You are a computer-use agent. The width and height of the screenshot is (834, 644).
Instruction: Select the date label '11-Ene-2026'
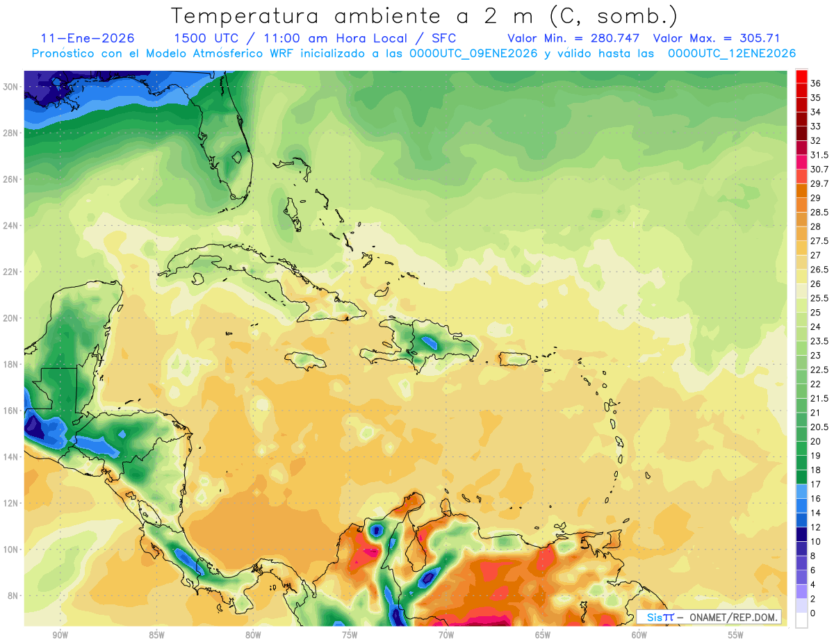88,38
